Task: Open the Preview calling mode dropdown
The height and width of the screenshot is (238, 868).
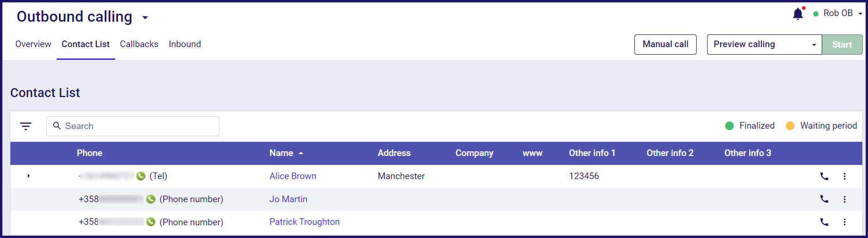Action: (x=764, y=44)
